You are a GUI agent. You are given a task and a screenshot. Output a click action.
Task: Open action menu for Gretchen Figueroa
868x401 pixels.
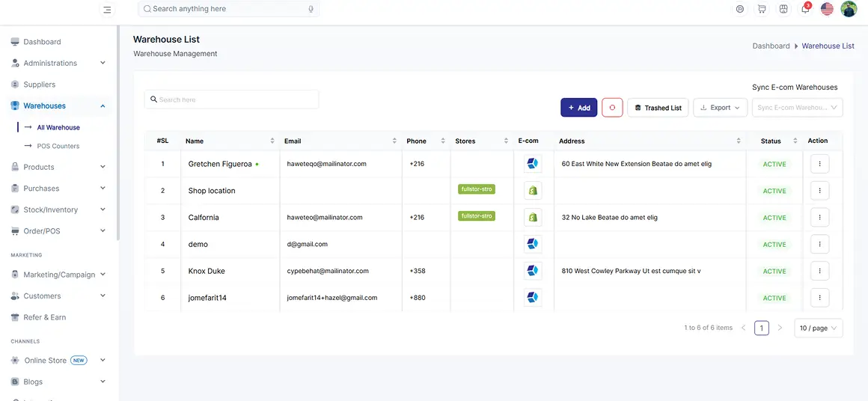[x=819, y=164]
